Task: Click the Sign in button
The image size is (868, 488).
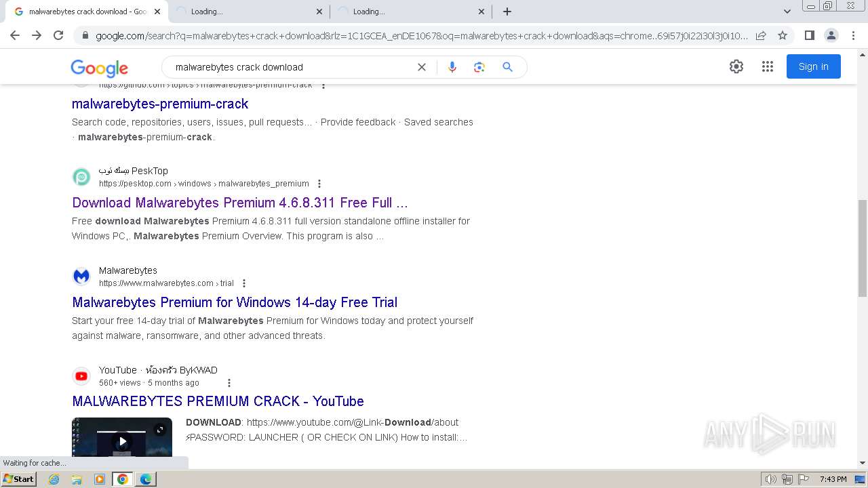Action: click(814, 66)
